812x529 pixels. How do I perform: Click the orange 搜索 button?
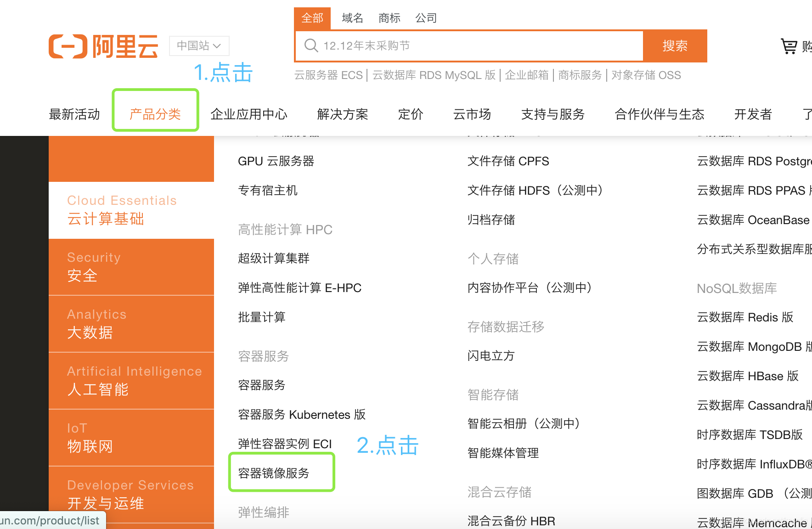[x=675, y=46]
